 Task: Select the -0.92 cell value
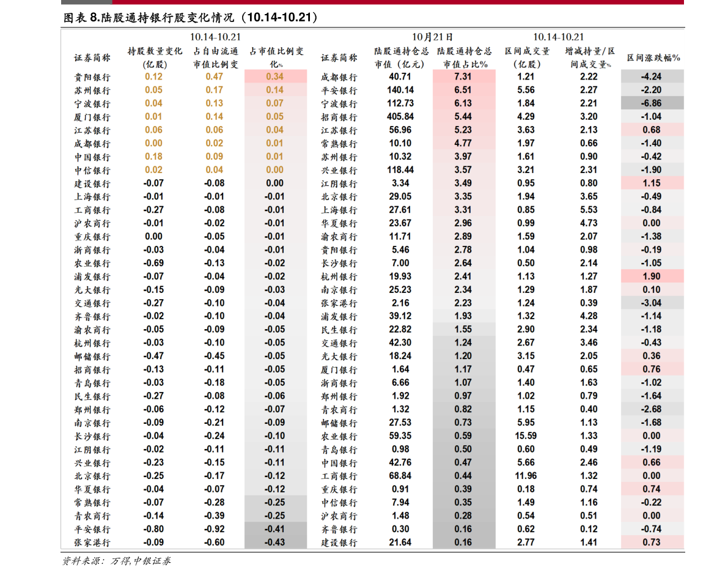coord(215,529)
